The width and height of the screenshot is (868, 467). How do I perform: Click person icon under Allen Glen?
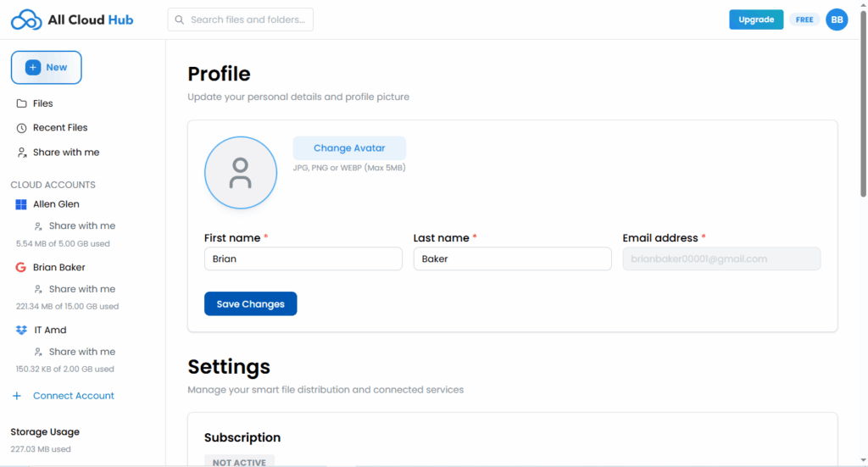click(x=38, y=226)
